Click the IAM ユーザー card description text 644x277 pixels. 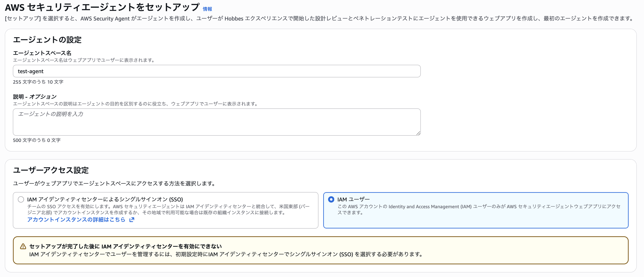[478, 209]
